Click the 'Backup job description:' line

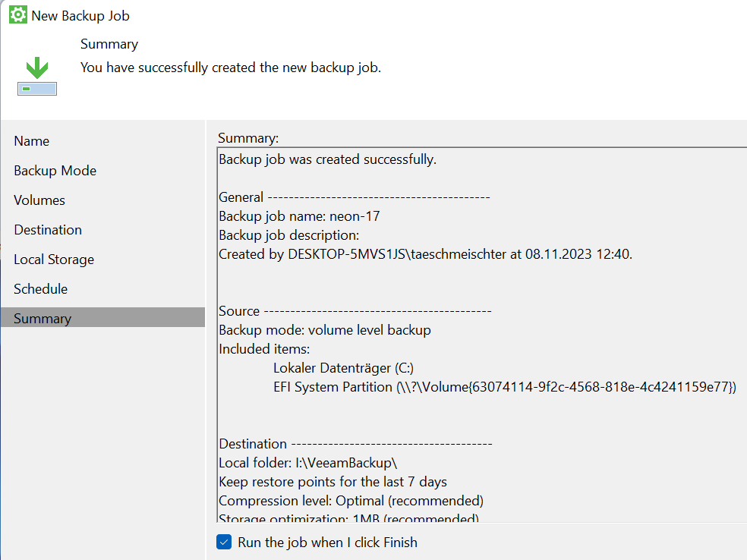click(x=288, y=235)
